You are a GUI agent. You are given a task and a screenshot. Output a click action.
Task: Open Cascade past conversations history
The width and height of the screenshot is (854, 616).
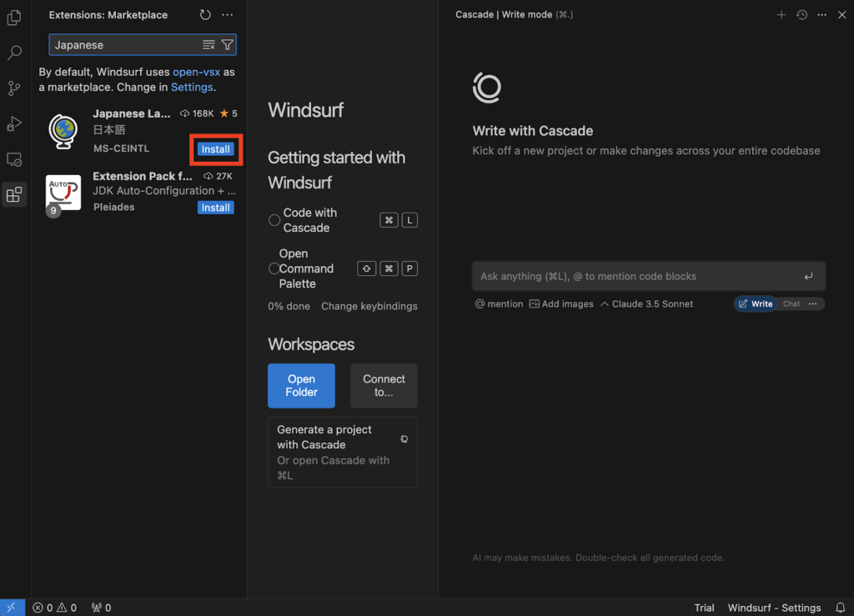[801, 15]
